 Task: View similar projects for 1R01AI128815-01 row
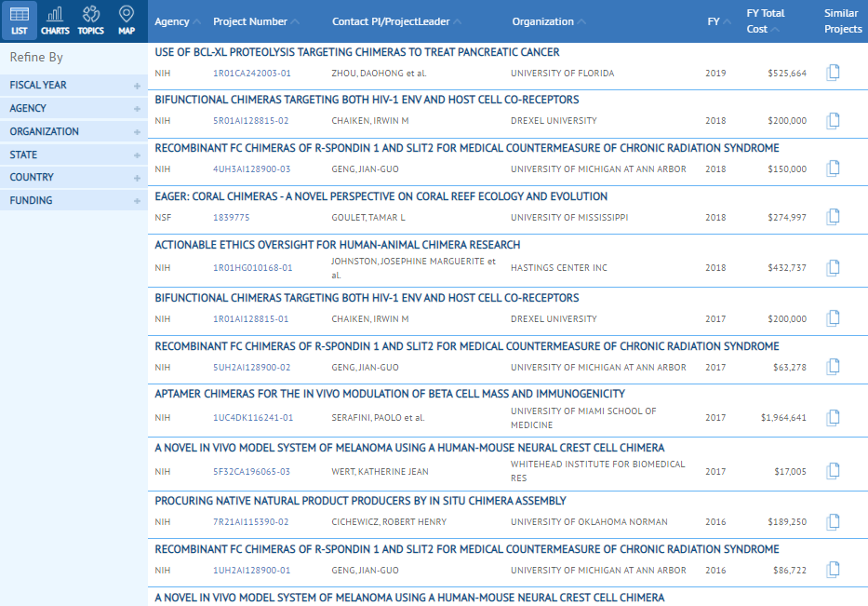(833, 318)
